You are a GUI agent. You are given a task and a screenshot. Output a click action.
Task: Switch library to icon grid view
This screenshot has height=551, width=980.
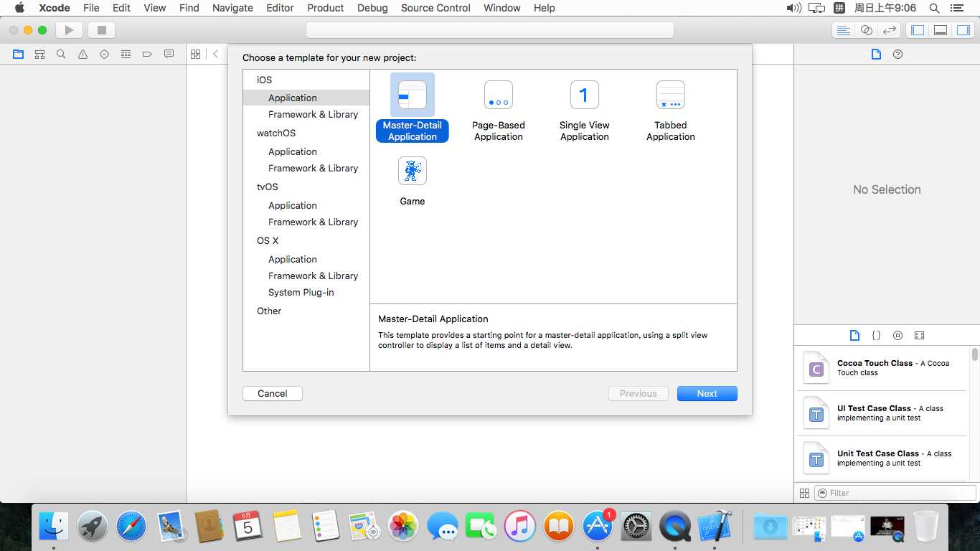pyautogui.click(x=804, y=493)
